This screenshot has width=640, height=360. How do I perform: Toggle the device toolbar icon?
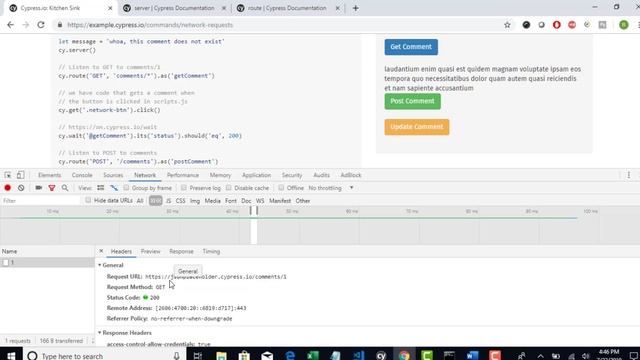click(x=20, y=175)
